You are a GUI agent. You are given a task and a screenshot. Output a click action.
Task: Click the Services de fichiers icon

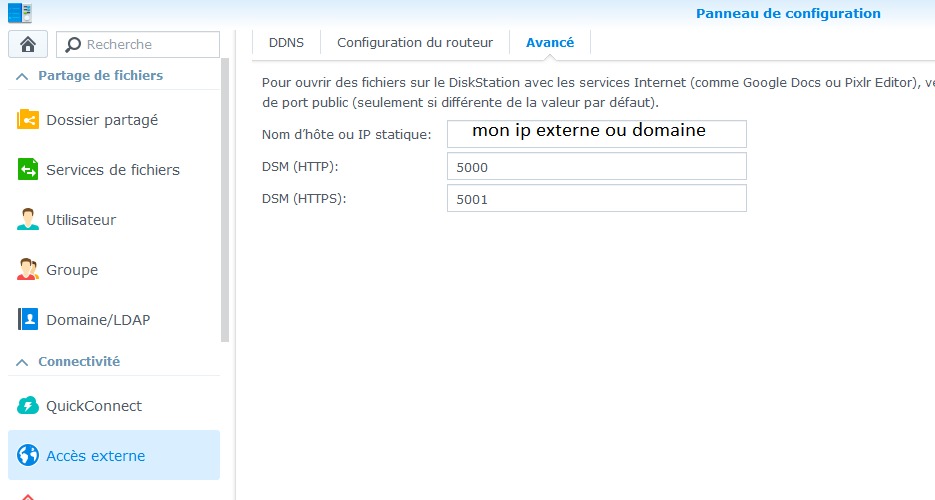tap(28, 170)
